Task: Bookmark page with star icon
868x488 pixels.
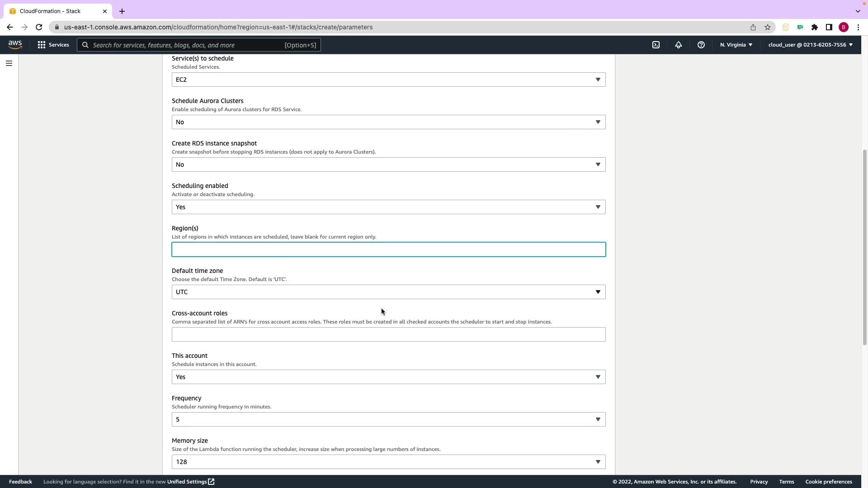Action: [767, 27]
